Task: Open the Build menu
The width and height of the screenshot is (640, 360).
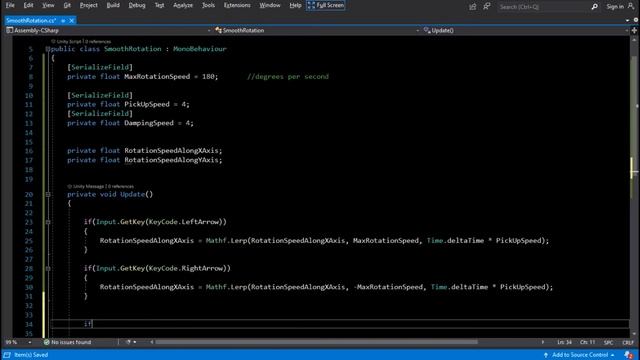Action: pos(113,5)
